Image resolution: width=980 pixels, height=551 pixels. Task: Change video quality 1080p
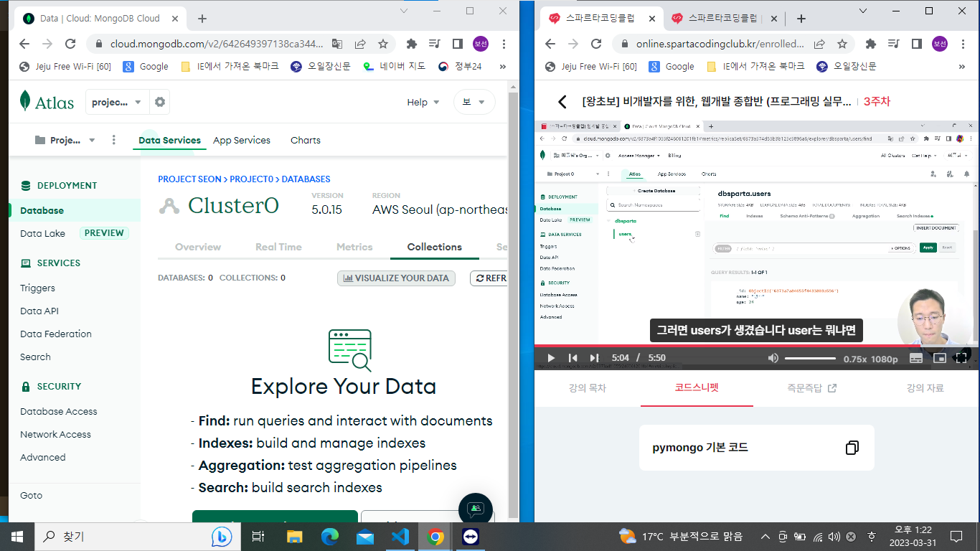(x=885, y=358)
